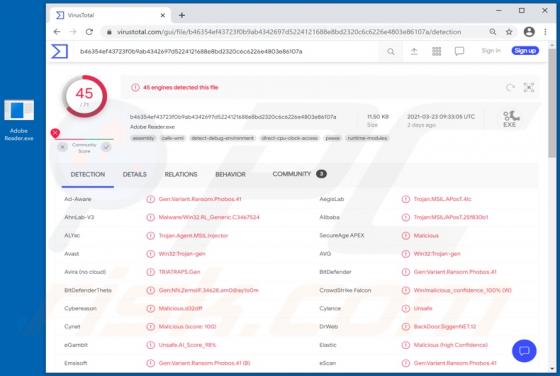Open a new browser tab

[x=182, y=15]
